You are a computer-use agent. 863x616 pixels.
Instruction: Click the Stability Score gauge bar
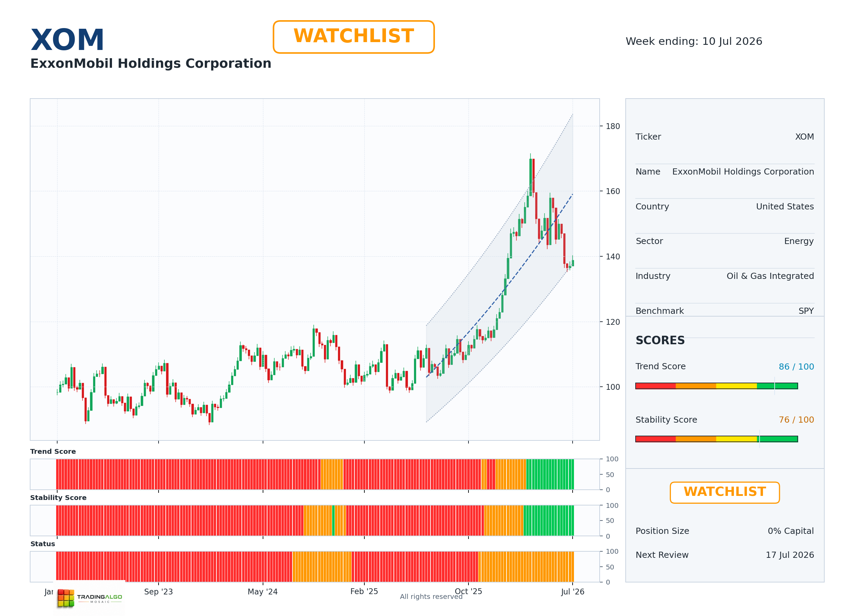716,439
